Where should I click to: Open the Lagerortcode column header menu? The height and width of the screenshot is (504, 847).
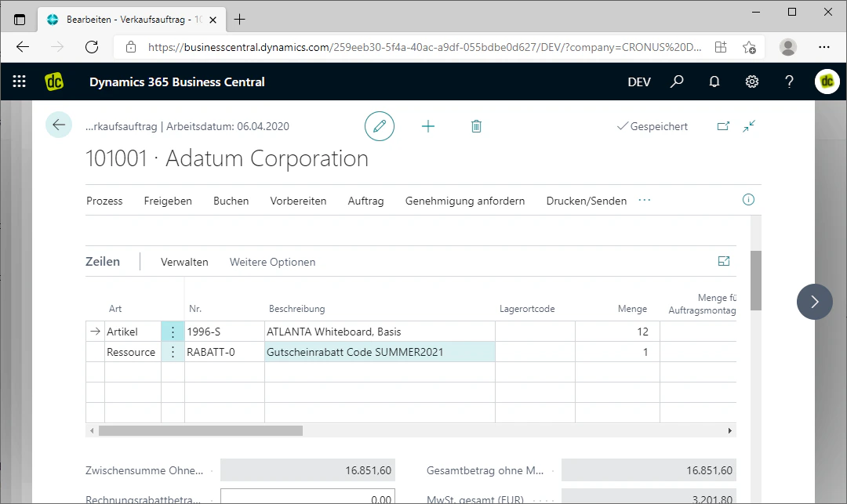click(x=527, y=309)
